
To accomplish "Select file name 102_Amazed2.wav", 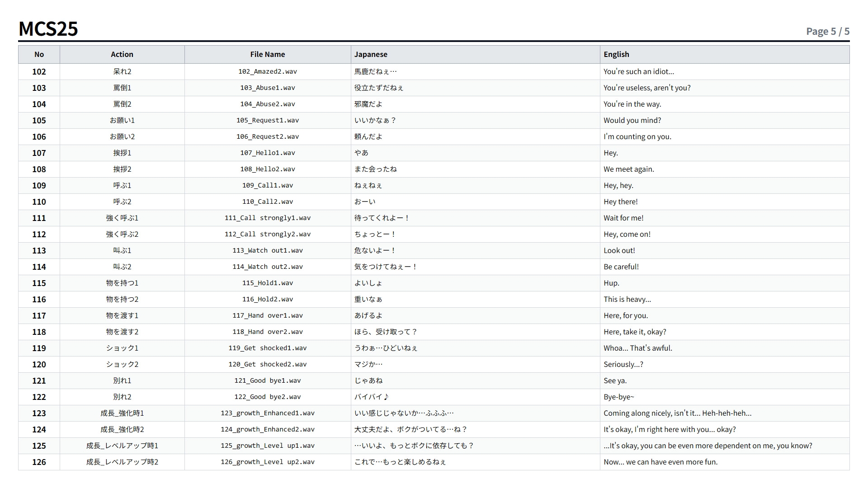I will pos(268,71).
